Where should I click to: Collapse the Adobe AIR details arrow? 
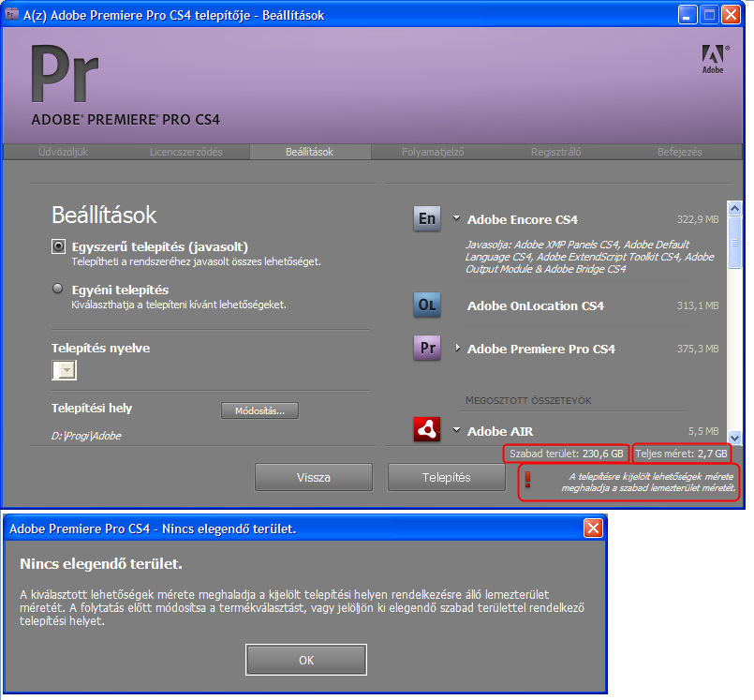pyautogui.click(x=456, y=429)
